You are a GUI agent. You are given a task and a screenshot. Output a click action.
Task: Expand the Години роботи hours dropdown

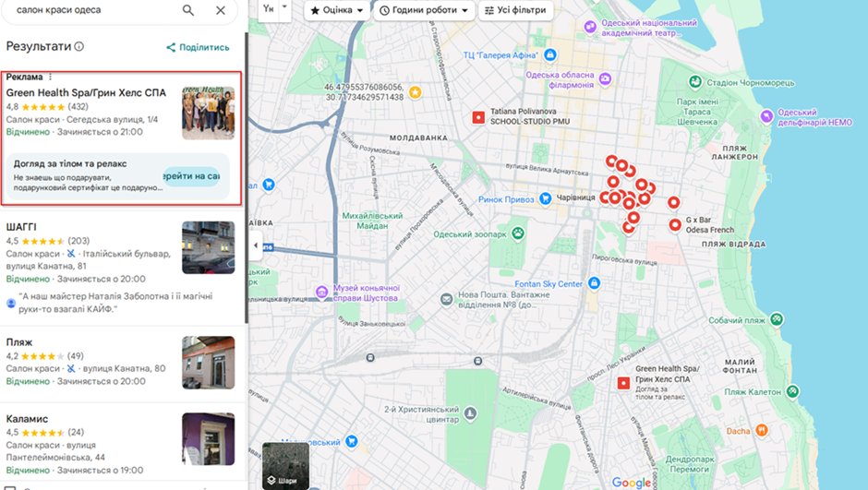point(424,10)
